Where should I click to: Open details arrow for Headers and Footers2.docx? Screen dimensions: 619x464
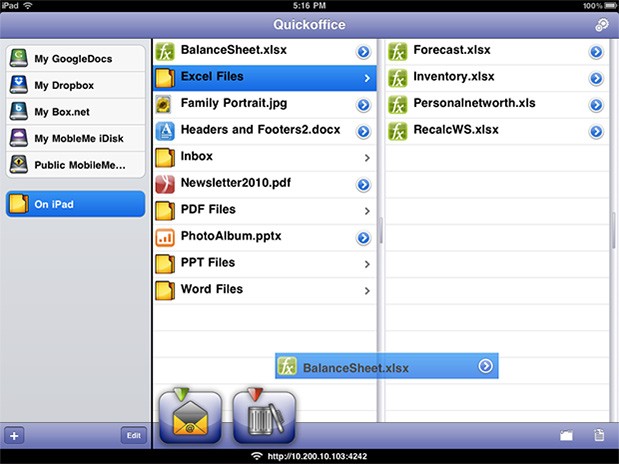(364, 131)
